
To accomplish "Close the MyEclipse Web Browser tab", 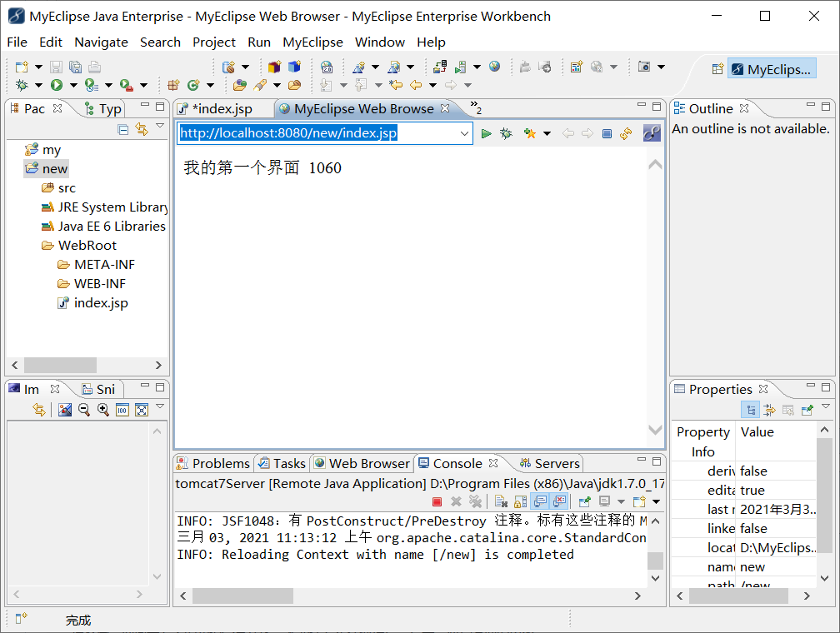I will [445, 108].
